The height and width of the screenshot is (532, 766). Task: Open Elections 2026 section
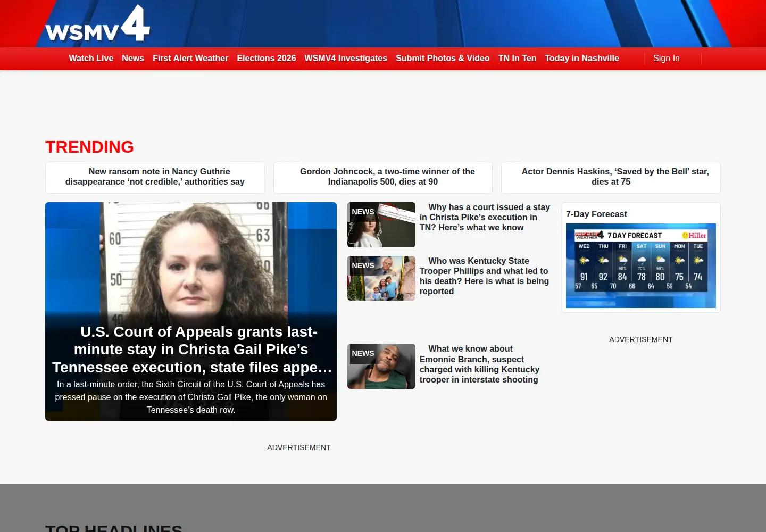click(x=267, y=59)
